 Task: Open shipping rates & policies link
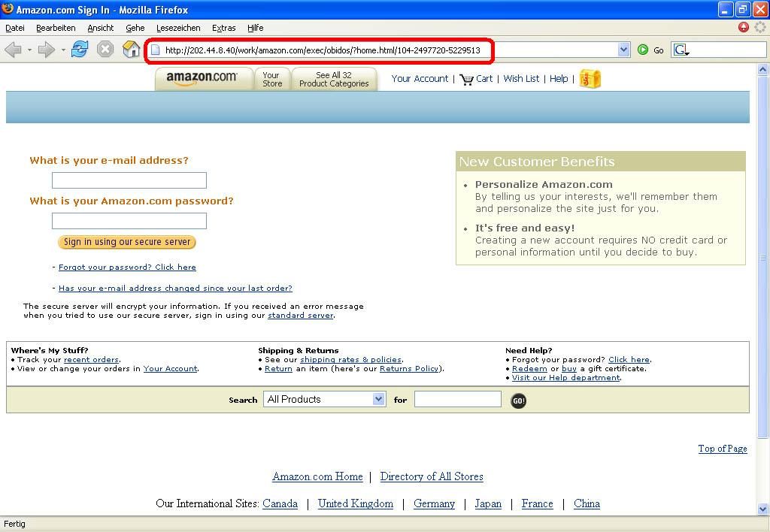pos(350,359)
